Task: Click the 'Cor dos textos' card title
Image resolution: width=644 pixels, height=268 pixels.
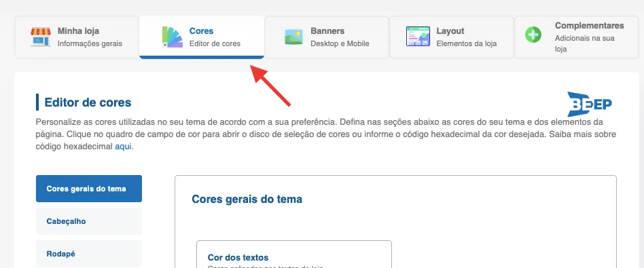Action: (238, 258)
